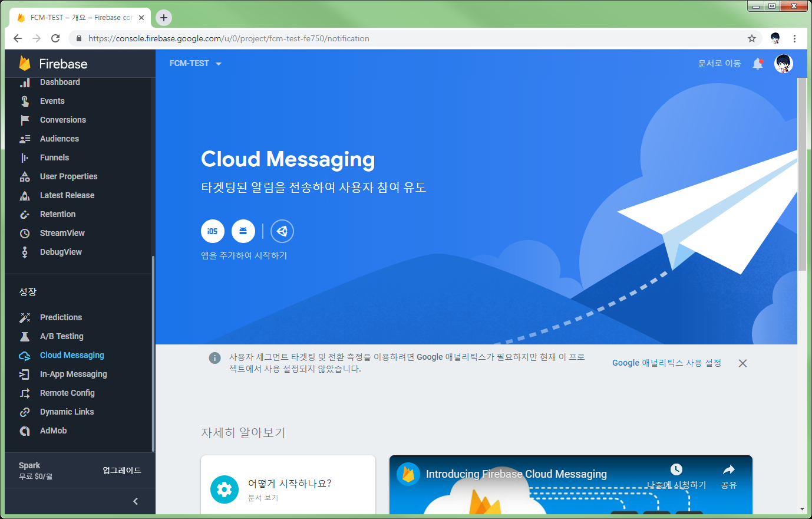Click the site lock icon
The height and width of the screenshot is (519, 812).
[x=78, y=38]
